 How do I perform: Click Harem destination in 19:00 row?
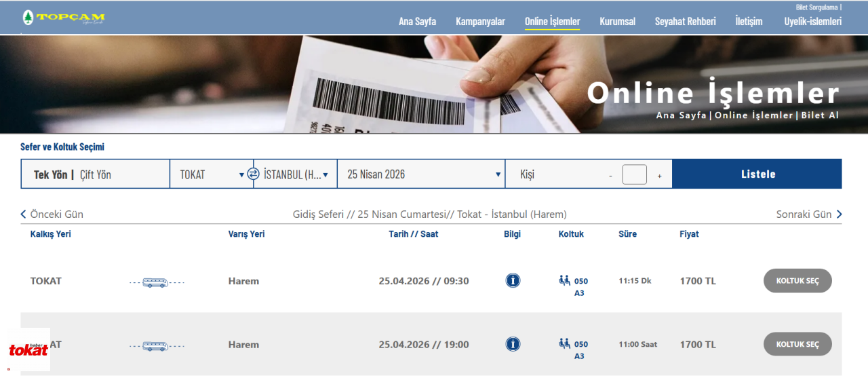coord(243,345)
